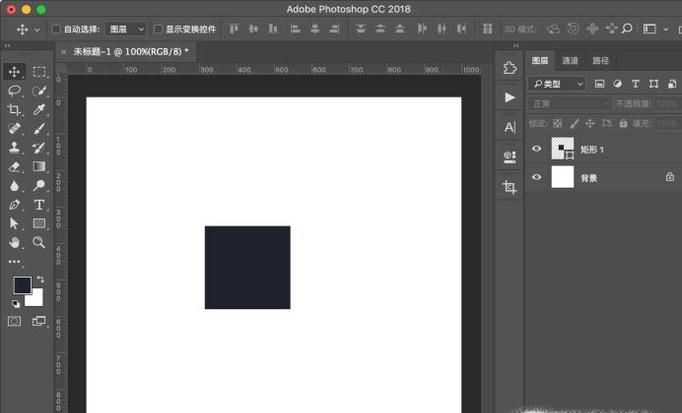Screen dimensions: 682x413
Task: Select the Crop tool in left toolbar
Action: (x=14, y=109)
